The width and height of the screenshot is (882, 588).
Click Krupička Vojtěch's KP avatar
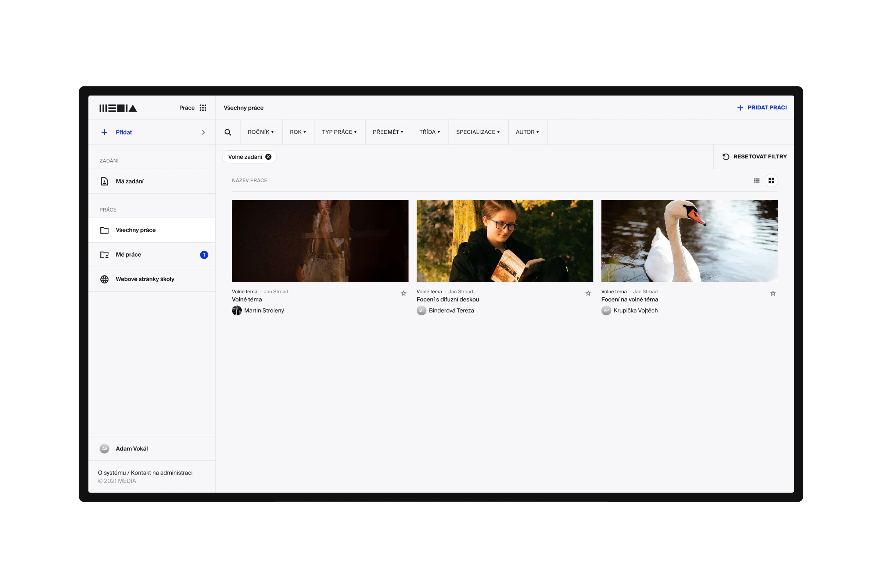606,311
